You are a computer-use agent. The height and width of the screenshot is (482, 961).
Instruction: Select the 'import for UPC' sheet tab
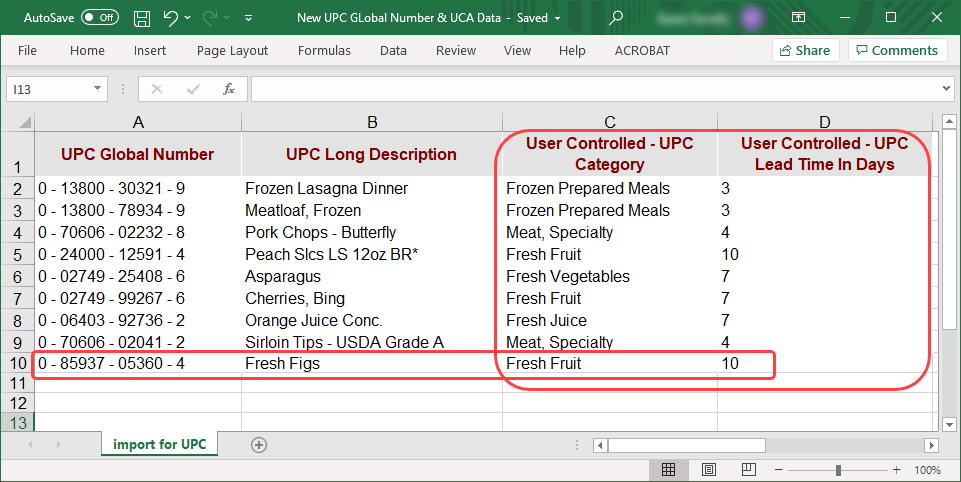coord(159,444)
